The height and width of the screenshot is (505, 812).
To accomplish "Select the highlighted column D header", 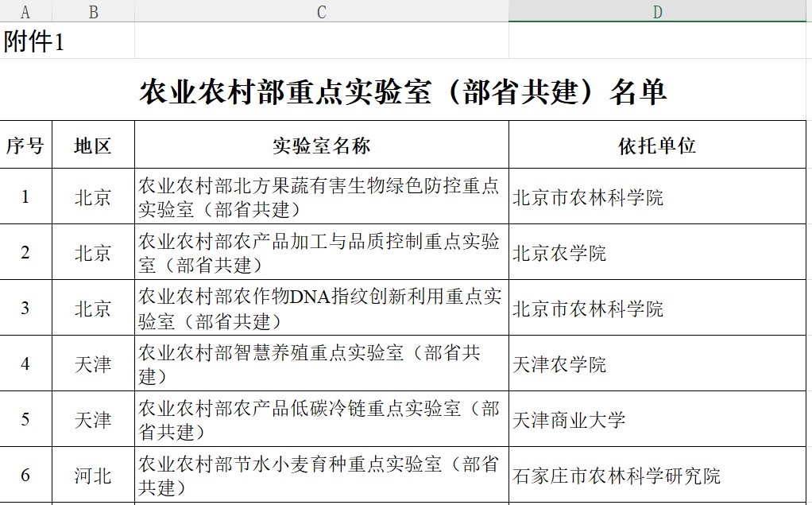I will click(x=657, y=12).
